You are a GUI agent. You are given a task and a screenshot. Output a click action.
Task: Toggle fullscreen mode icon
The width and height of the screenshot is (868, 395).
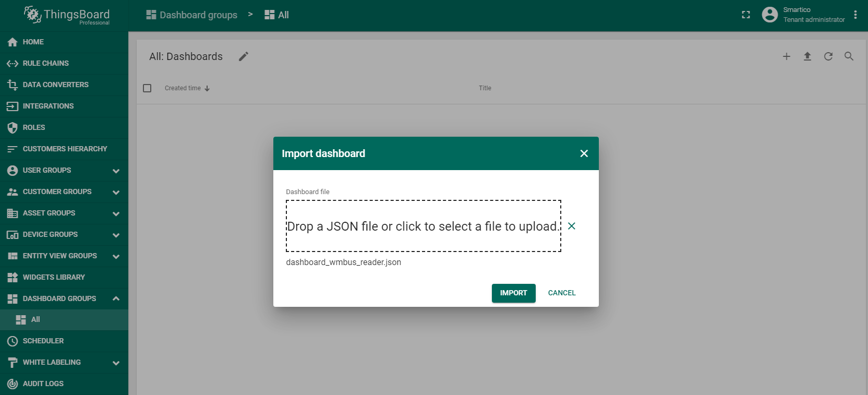(746, 15)
